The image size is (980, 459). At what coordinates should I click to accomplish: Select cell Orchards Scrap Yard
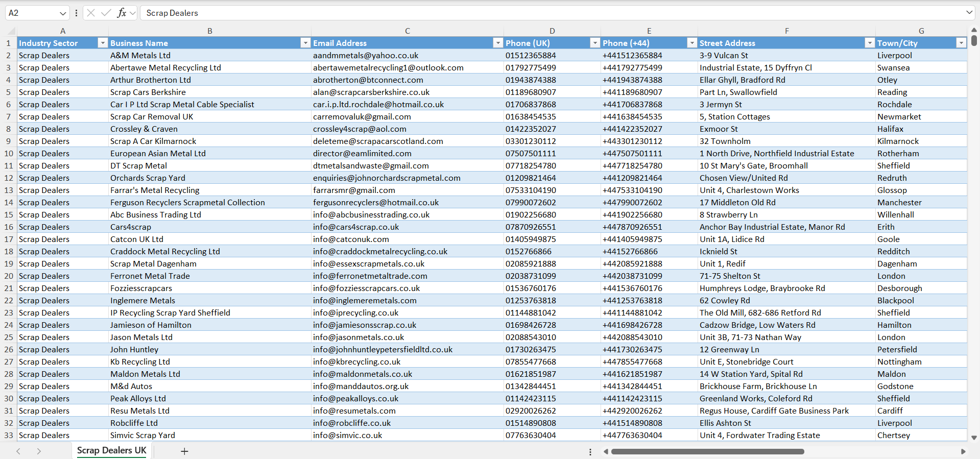(x=209, y=178)
